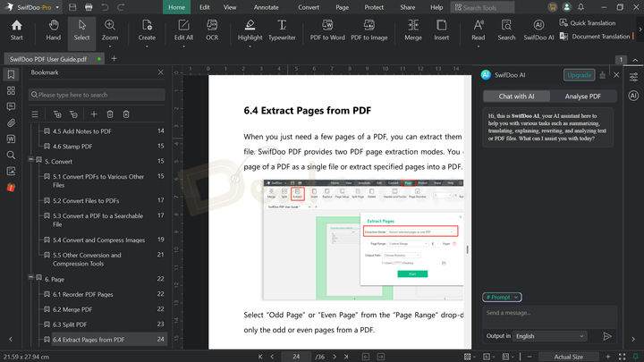Open the attachments panel in sidebar

(11, 122)
